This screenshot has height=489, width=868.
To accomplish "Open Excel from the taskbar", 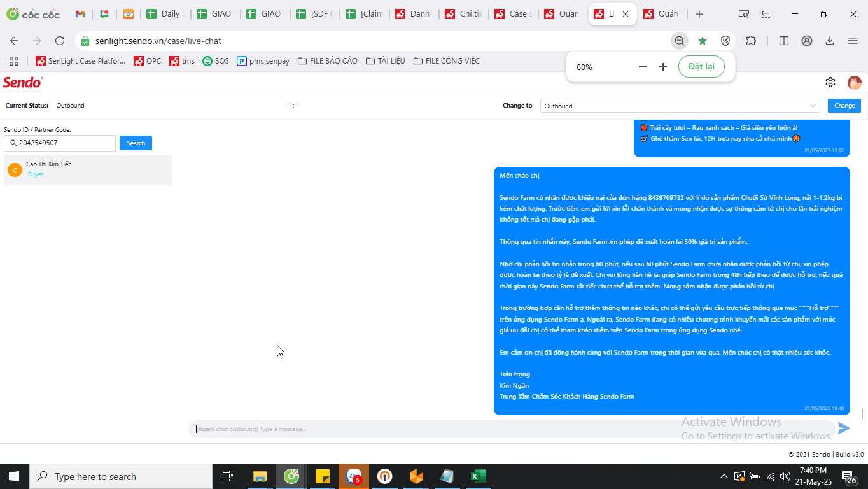I will [478, 476].
